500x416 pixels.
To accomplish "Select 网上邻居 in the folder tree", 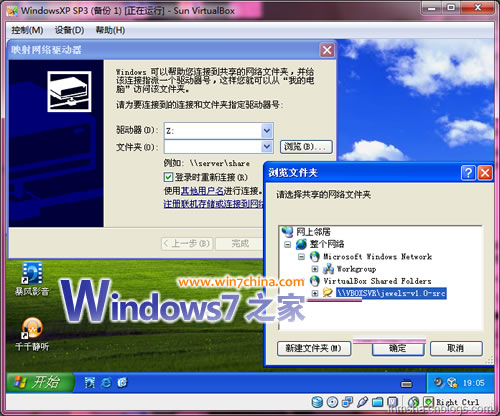I will [x=313, y=231].
